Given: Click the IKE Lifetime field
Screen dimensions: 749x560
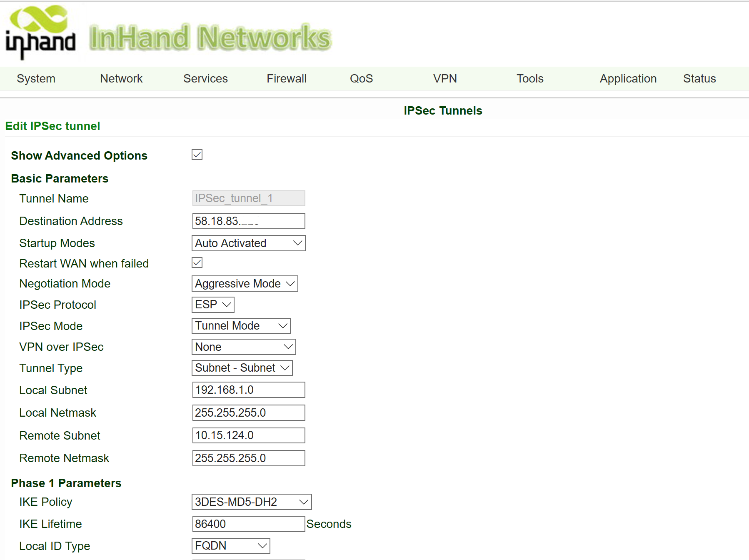Looking at the screenshot, I should (x=248, y=524).
